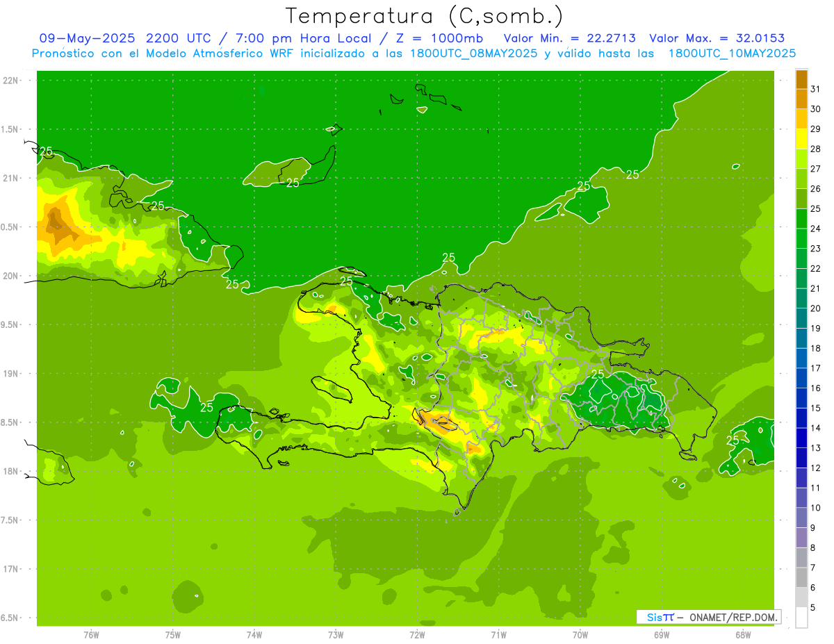Click the '71W' longitude label

click(x=498, y=635)
